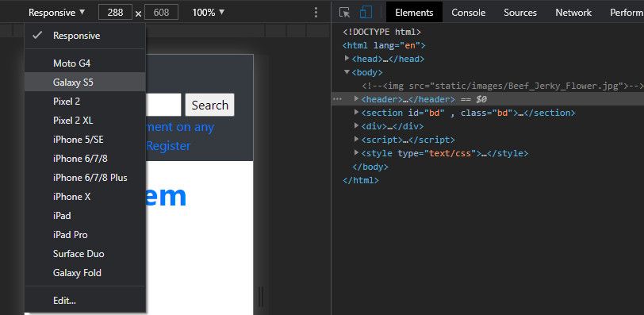Open Edit... in the device menu
Viewport: 644px width, 315px height.
[x=85, y=300]
